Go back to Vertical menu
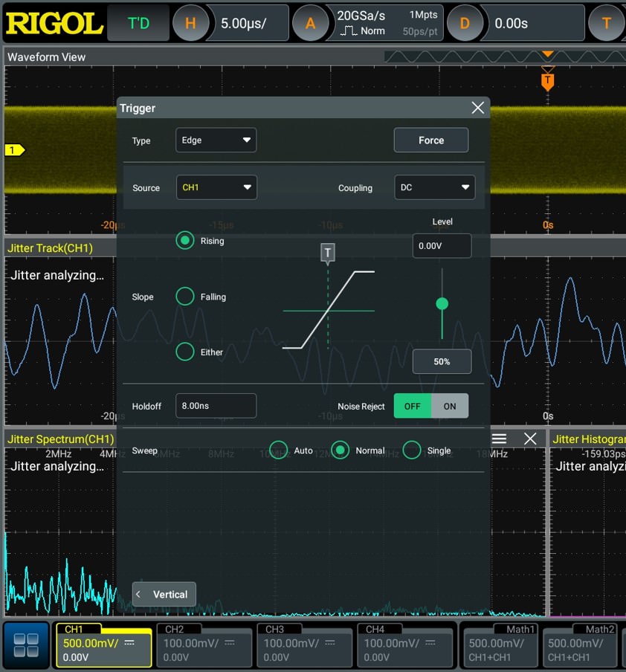The width and height of the screenshot is (626, 672). tap(164, 594)
